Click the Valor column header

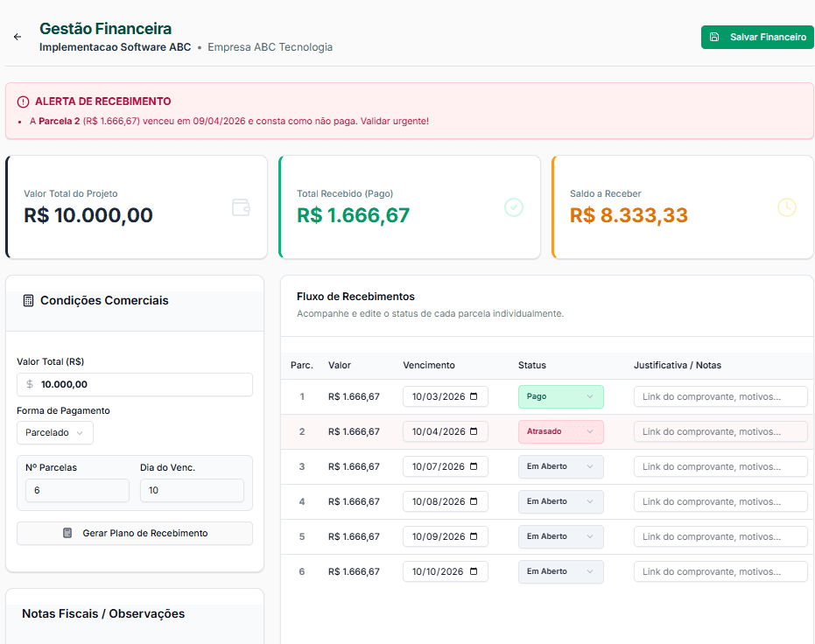[x=340, y=365]
